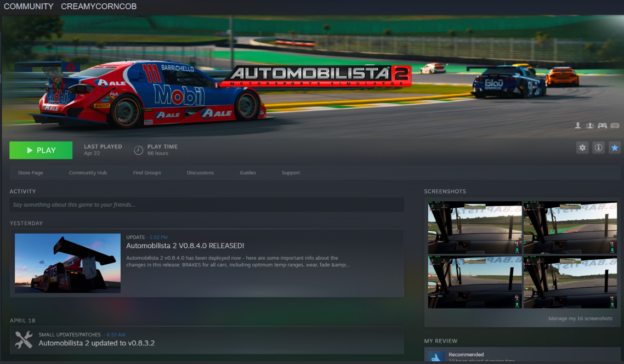Viewport: 624px width, 364px height.
Task: Open the CREAMYCORNCOB profile menu
Action: 99,7
